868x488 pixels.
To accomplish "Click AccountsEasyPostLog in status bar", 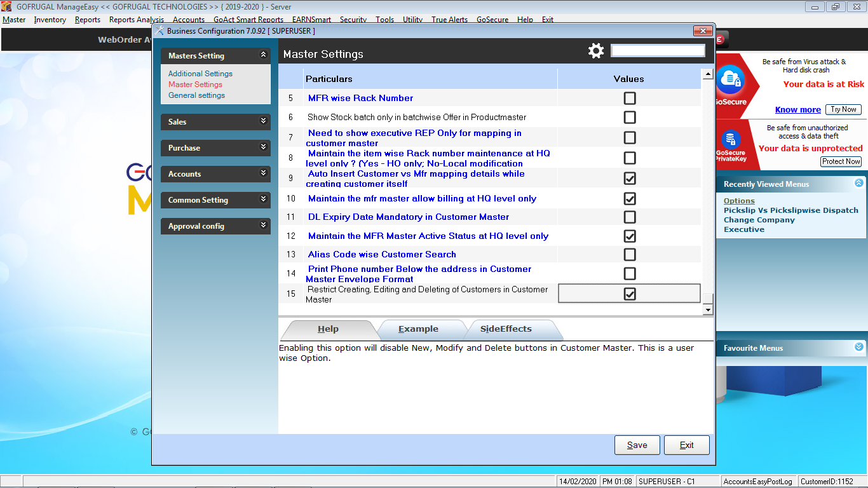I will point(758,482).
